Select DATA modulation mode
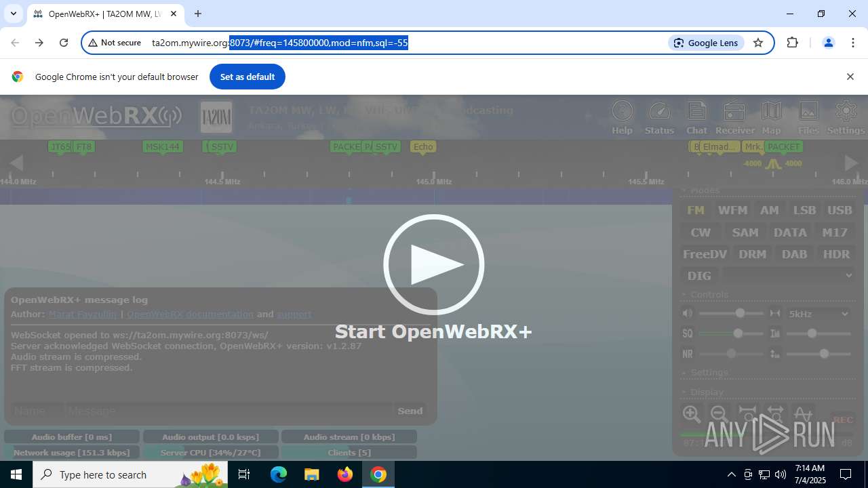Screen dimensions: 868x488 [790, 232]
